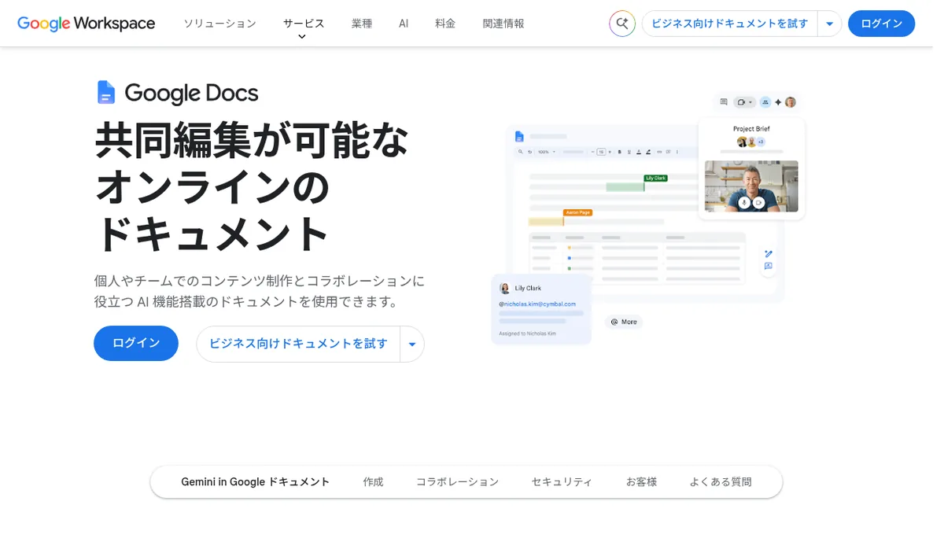Click the ログイン button in the header bar
The height and width of the screenshot is (560, 944).
pyautogui.click(x=881, y=24)
